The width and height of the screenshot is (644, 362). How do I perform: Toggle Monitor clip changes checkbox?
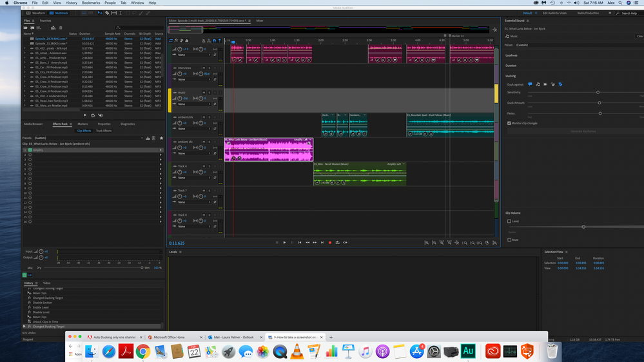509,123
